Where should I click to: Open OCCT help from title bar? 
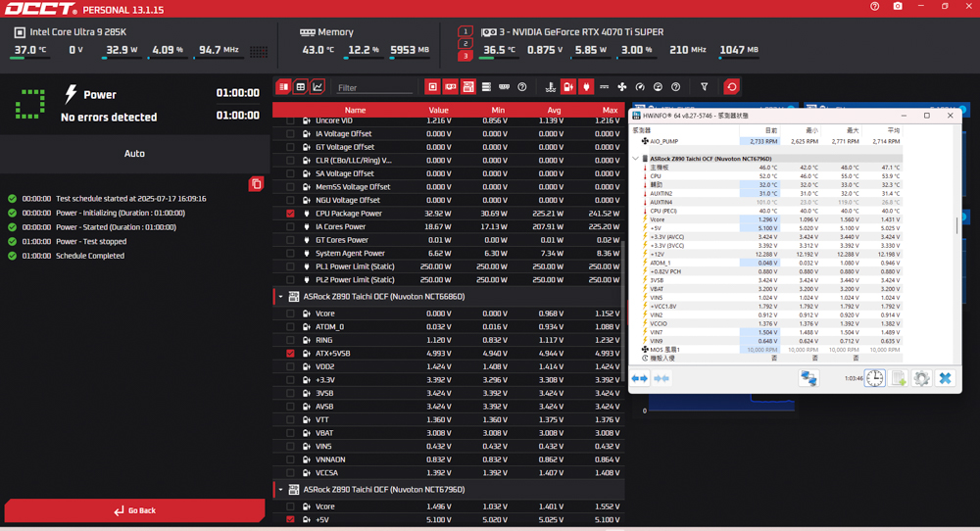click(x=874, y=6)
